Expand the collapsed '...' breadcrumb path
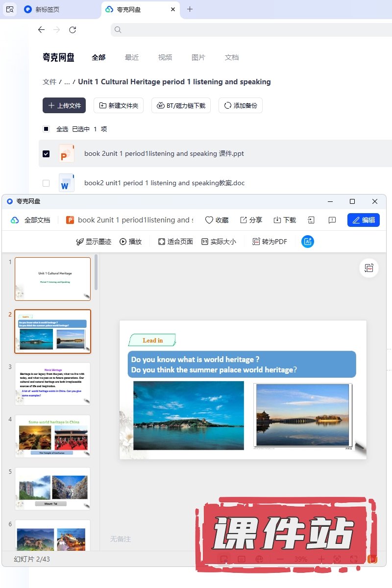This screenshot has width=392, height=588. (67, 82)
